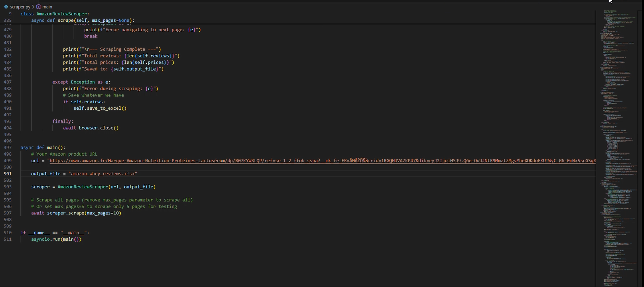This screenshot has width=644, height=287.
Task: Click the main symbol icon in breadcrumbs
Action: [x=38, y=7]
